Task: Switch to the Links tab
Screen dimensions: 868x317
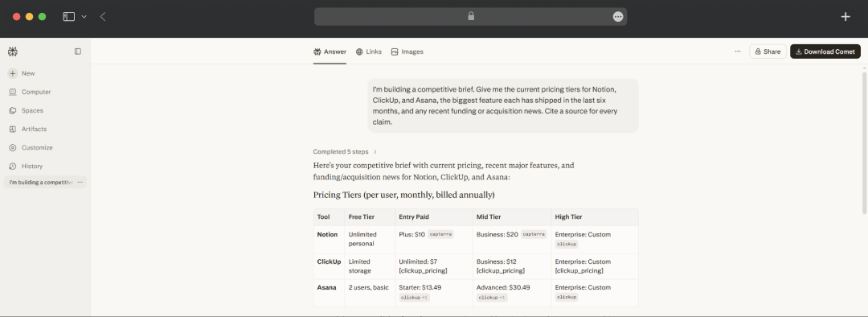Action: point(369,51)
